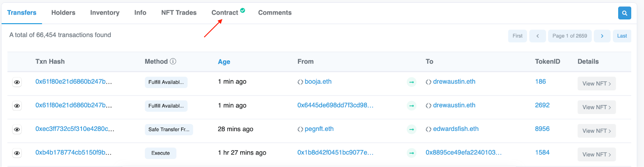Viewport: 644px width, 167px height.
Task: Open View NFT for token 186
Action: 597,83
